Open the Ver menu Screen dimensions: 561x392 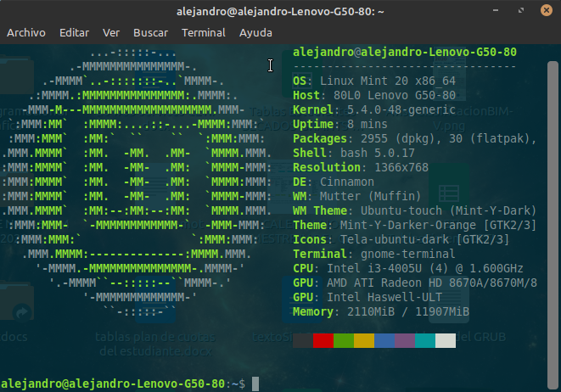point(111,33)
